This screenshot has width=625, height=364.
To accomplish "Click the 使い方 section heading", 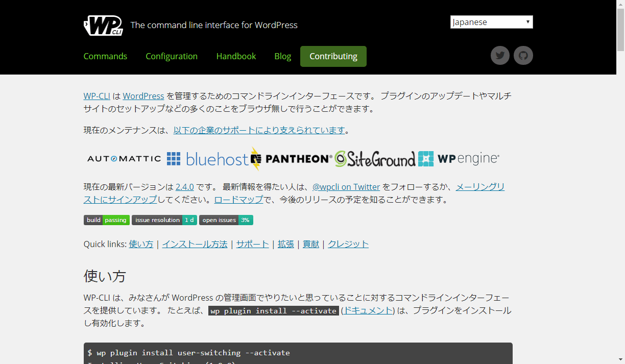I will (105, 276).
